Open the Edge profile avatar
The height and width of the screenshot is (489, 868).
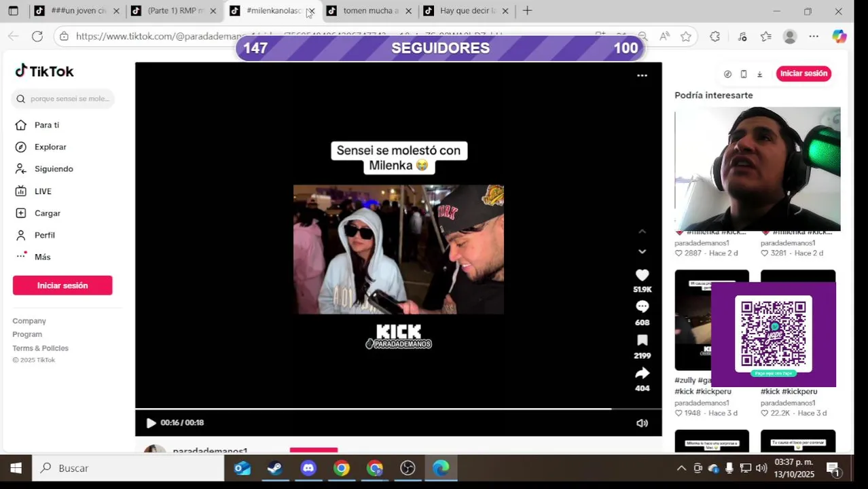point(789,36)
